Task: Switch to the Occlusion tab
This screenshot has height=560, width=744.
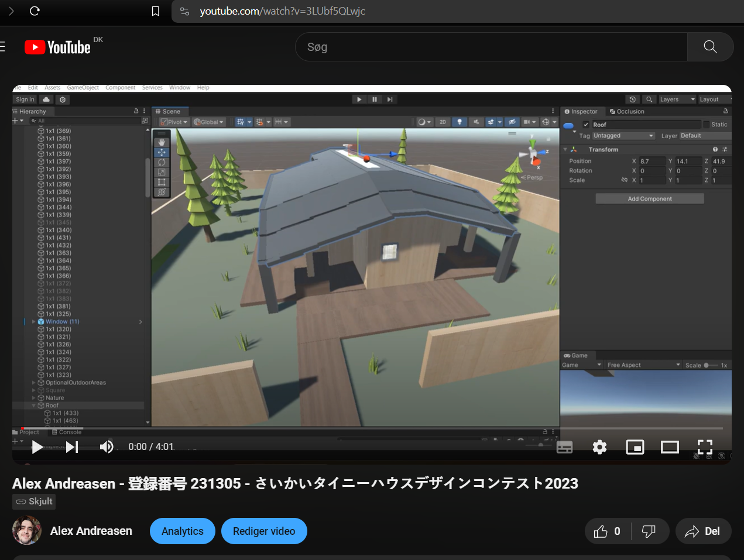Action: 627,111
